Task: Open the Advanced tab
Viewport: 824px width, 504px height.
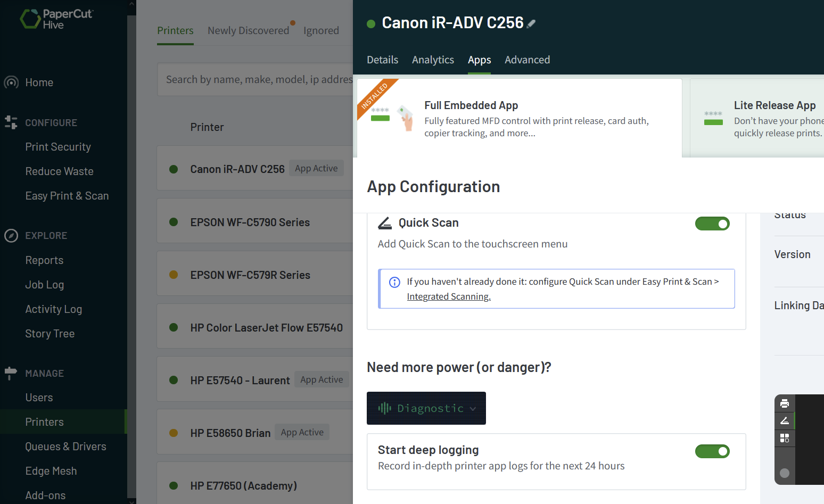Action: (527, 60)
